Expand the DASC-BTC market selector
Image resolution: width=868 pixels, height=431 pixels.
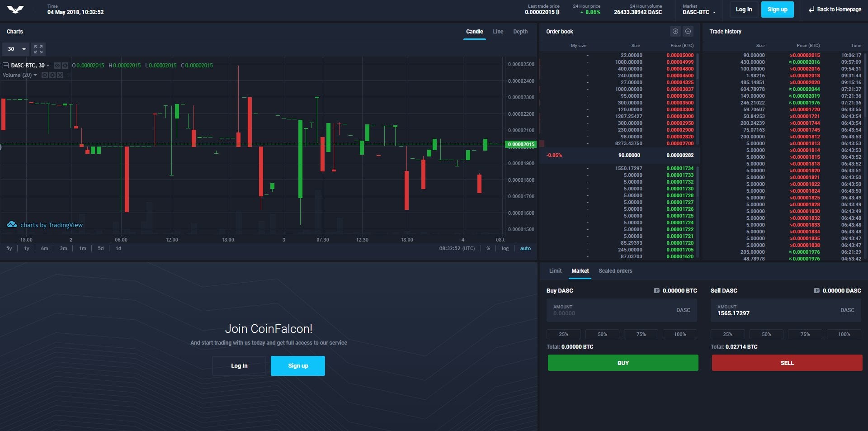tap(699, 12)
